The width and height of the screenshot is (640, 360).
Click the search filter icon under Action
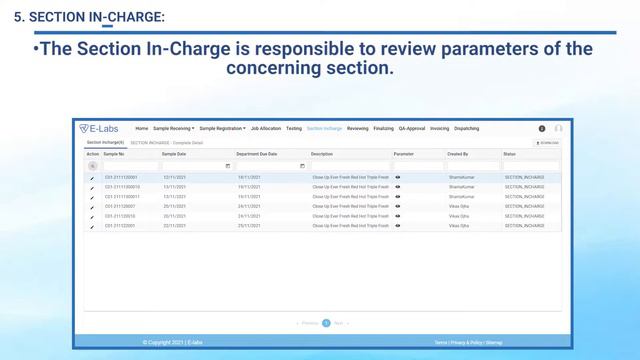93,166
